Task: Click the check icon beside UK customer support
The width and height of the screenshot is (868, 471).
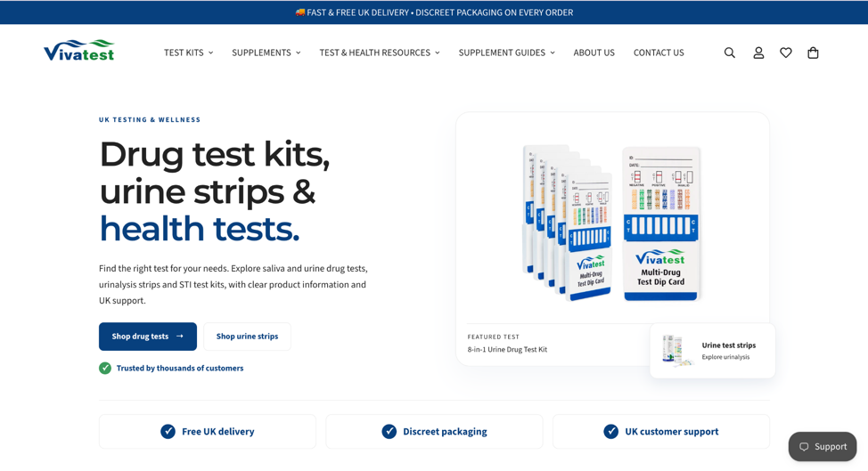Action: pyautogui.click(x=611, y=431)
